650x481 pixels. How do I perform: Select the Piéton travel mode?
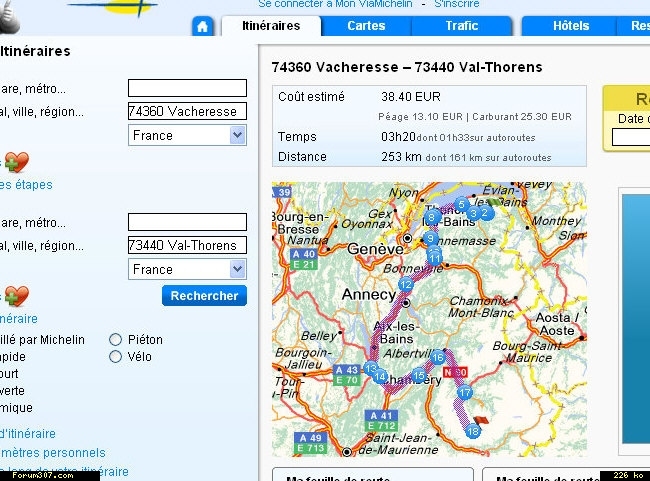click(115, 340)
